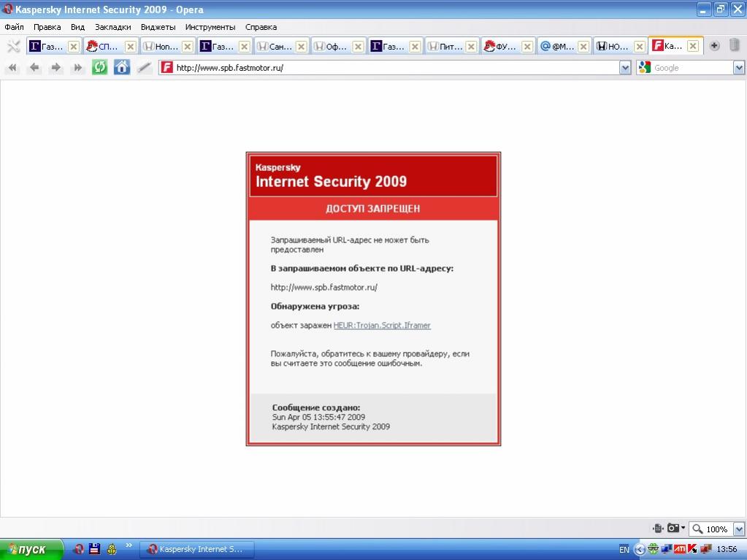Go forward one page in Opera
The height and width of the screenshot is (560, 747).
click(55, 68)
